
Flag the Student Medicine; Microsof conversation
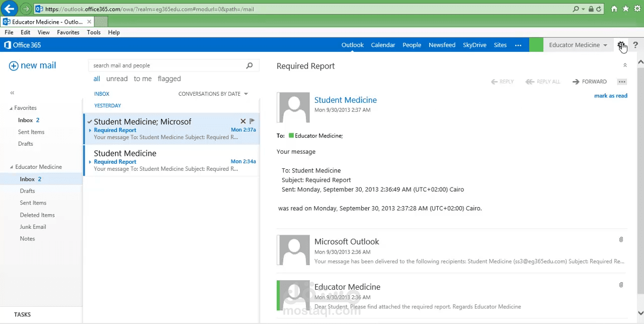pyautogui.click(x=253, y=121)
